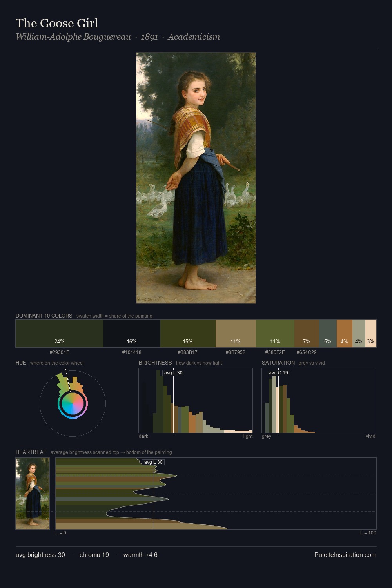Select the 16% near-black swatch

coord(132,334)
